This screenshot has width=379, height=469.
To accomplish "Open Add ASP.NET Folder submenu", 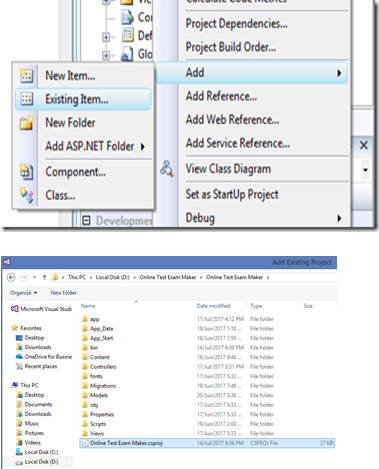I will tap(83, 146).
